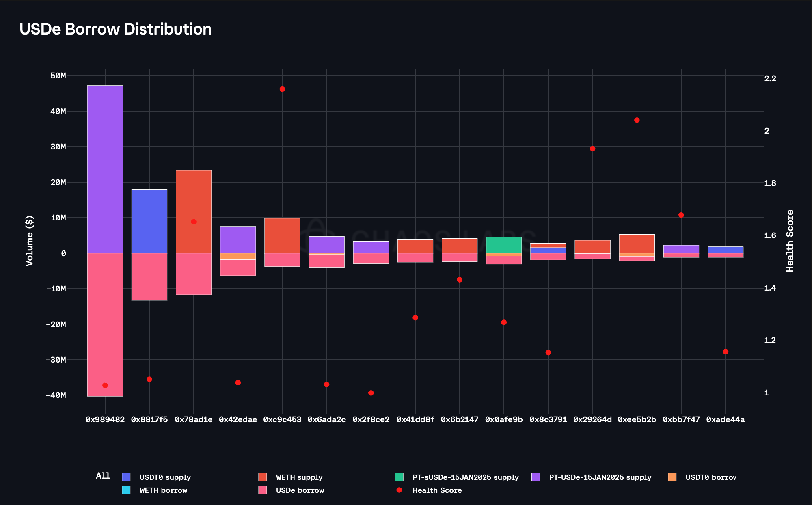Toggle WETH supply legend entry
Screen dimensions: 812x505
click(x=299, y=477)
